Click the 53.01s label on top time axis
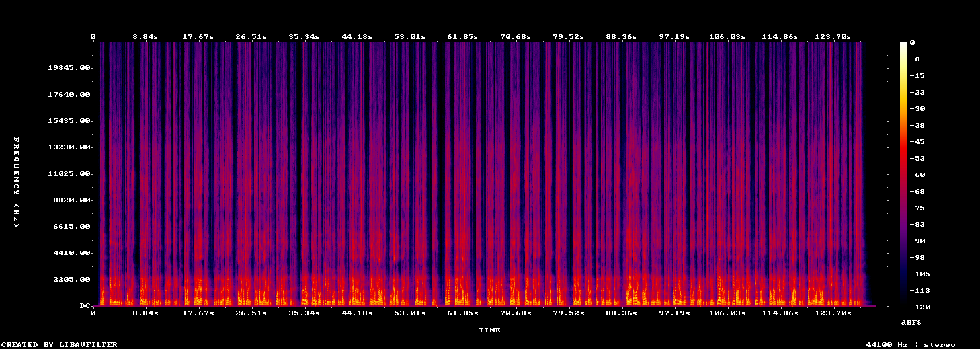 coord(410,36)
